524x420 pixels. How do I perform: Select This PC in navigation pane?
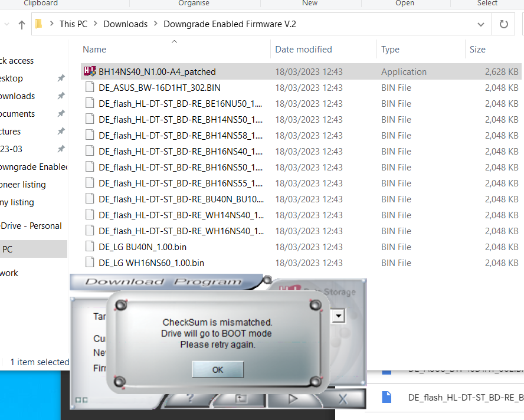coord(34,249)
